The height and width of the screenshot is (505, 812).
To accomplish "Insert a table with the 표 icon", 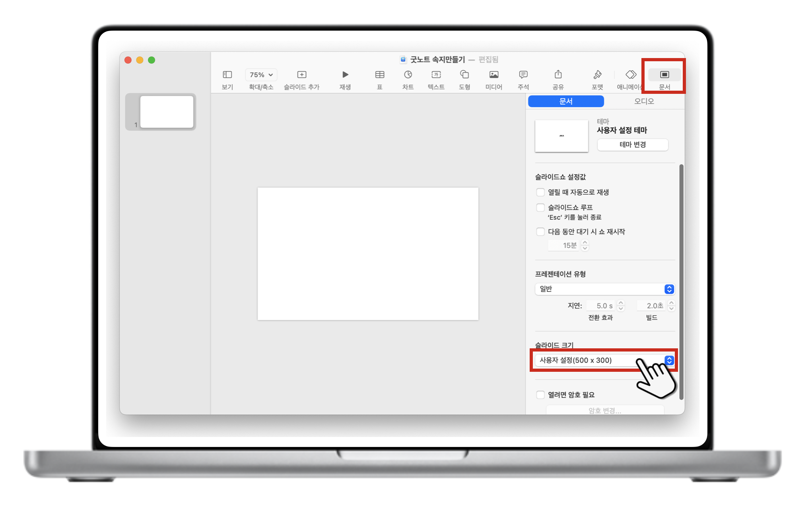I will point(379,75).
